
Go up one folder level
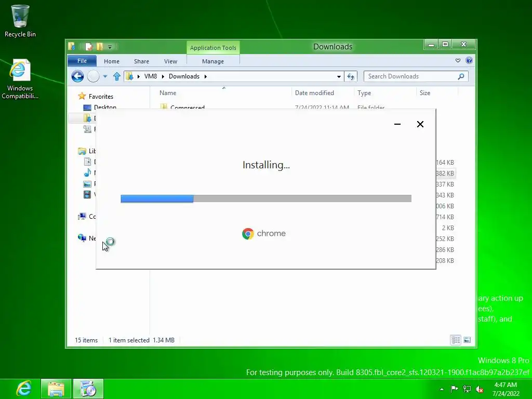click(117, 76)
